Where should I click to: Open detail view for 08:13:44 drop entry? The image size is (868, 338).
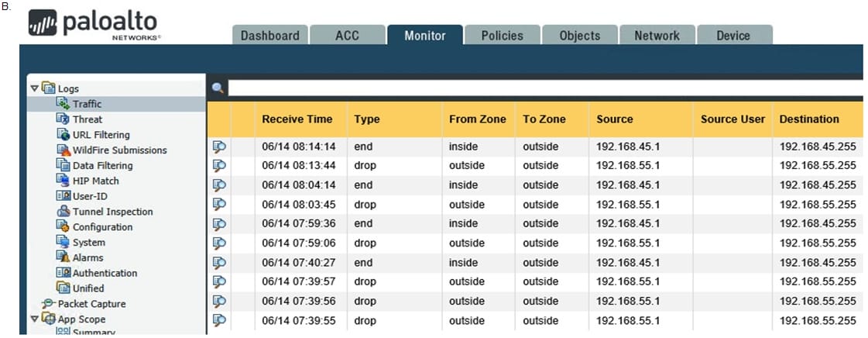(219, 166)
